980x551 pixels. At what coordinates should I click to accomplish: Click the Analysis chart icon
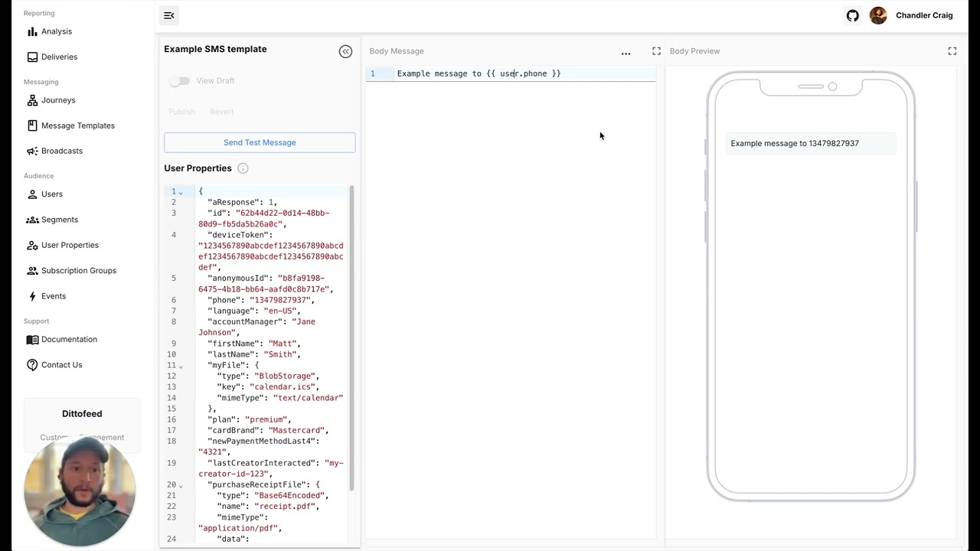32,31
